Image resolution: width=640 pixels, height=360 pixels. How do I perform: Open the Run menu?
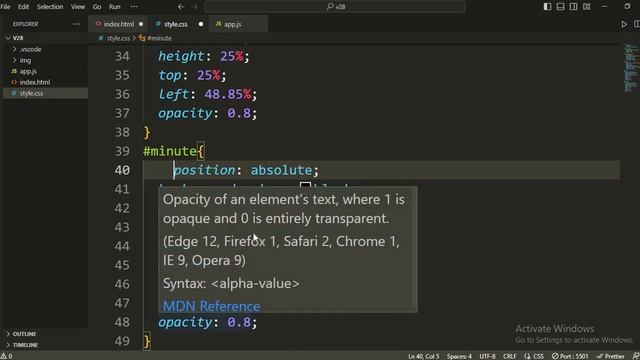point(115,7)
